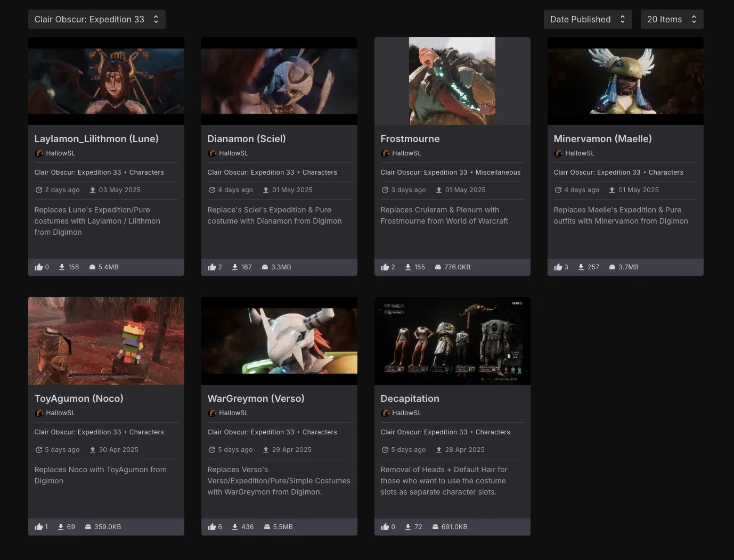This screenshot has height=560, width=734.
Task: Open the WarGreymon (Verso) mod title
Action: 256,399
